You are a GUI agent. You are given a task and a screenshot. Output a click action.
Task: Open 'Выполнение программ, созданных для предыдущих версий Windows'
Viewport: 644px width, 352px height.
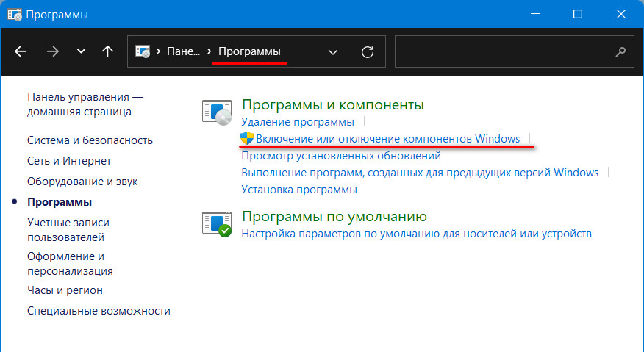pyautogui.click(x=420, y=173)
